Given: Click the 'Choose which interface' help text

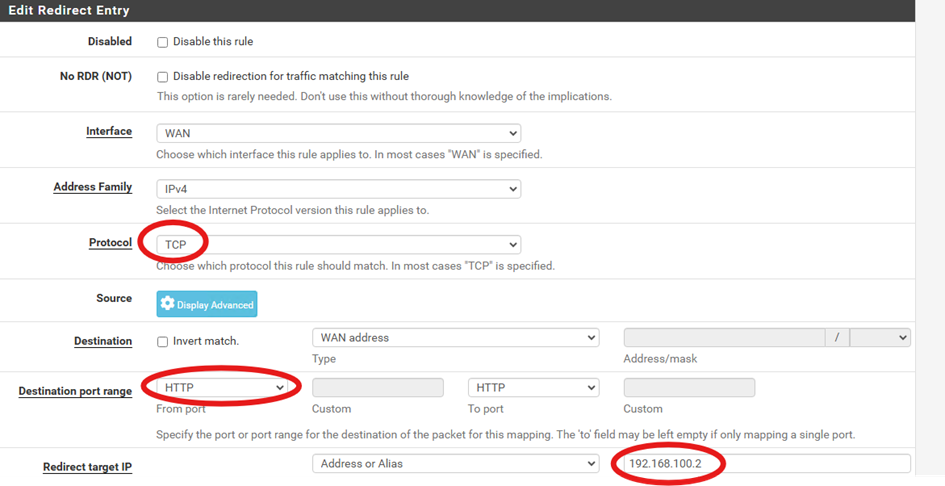Looking at the screenshot, I should (x=349, y=154).
